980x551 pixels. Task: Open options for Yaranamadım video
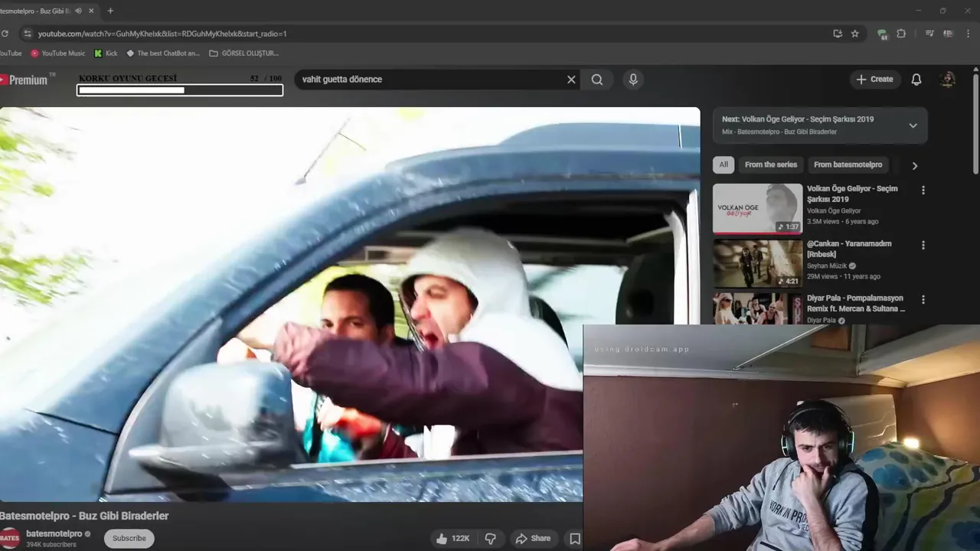pos(923,246)
